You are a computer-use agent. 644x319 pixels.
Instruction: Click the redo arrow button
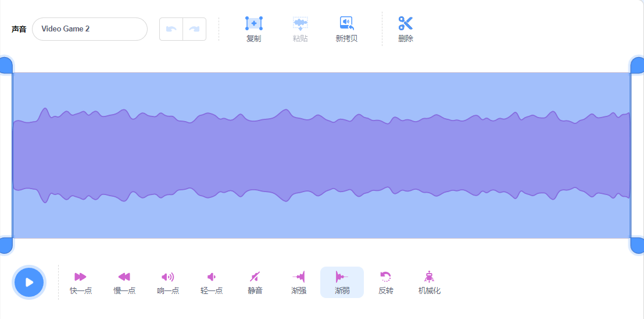pyautogui.click(x=194, y=29)
